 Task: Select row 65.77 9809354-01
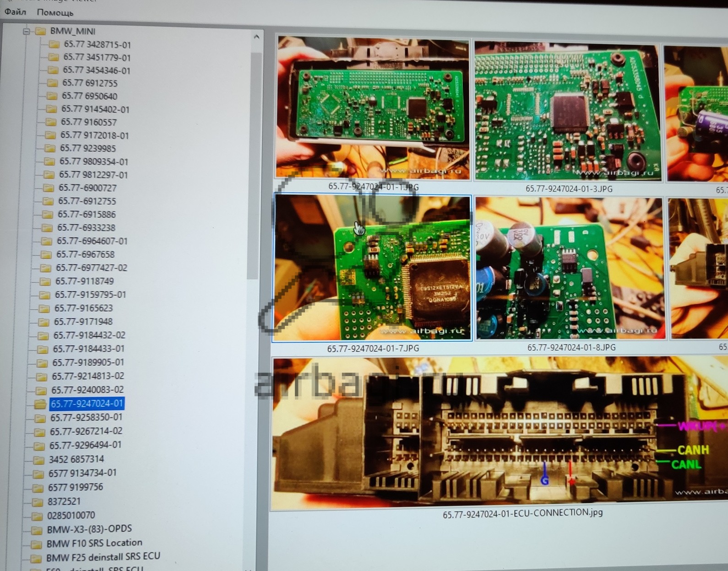point(94,162)
